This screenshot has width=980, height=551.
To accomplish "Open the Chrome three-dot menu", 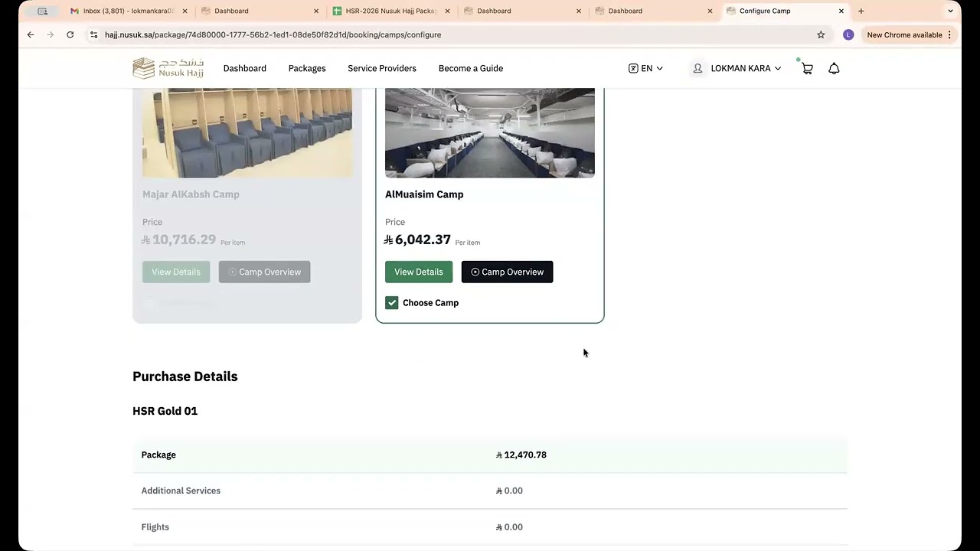I will pos(949,34).
